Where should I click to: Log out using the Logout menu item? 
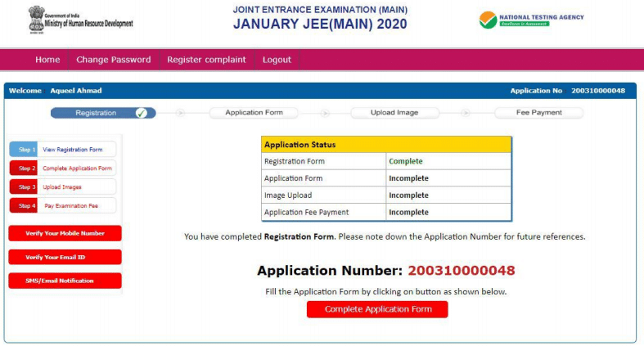277,60
